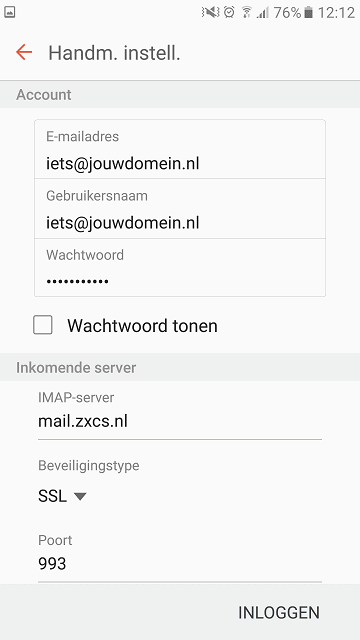Select the E-mailadres input field
The image size is (360, 640).
180,149
